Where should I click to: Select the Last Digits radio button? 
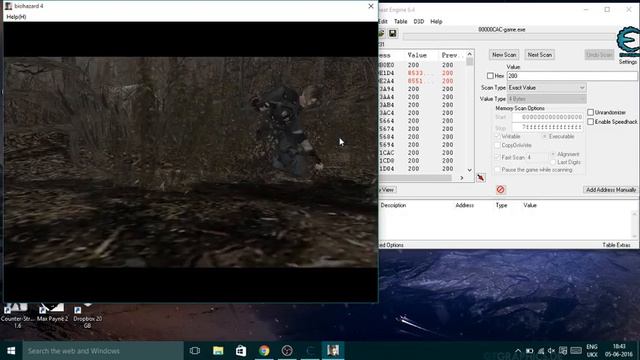coord(553,162)
